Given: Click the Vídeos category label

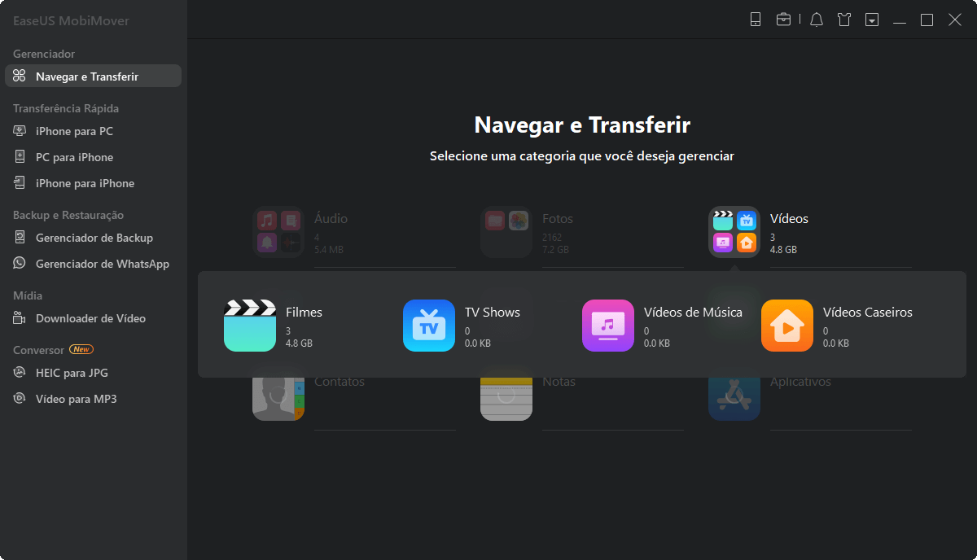Looking at the screenshot, I should tap(789, 219).
